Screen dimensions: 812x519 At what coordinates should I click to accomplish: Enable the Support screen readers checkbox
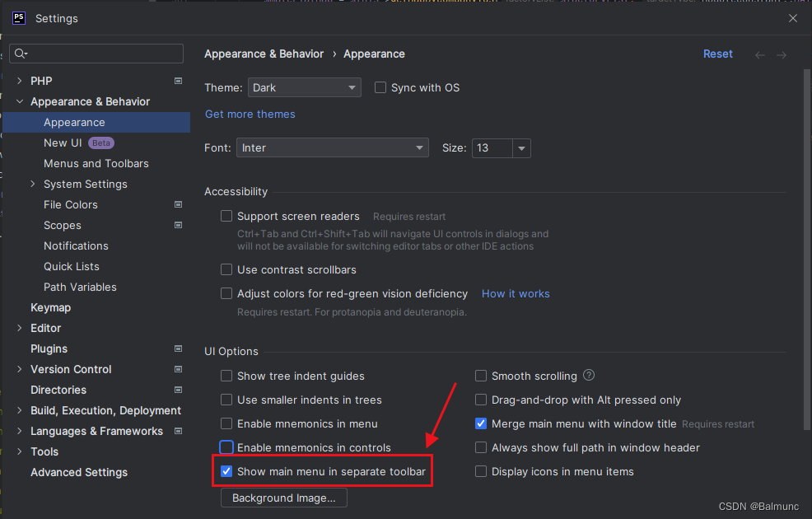226,216
